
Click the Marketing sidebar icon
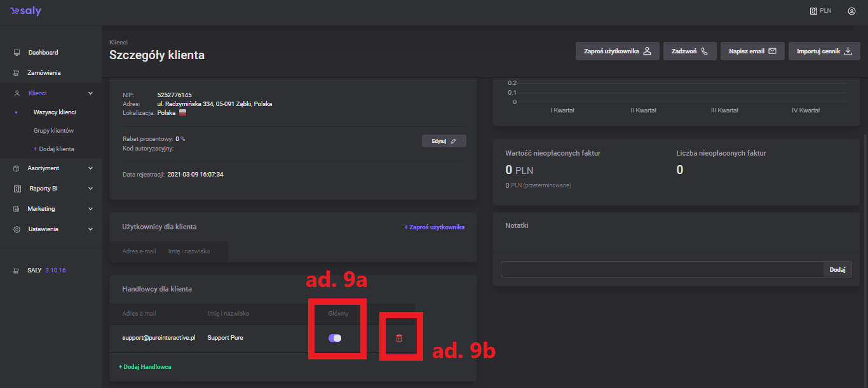[x=17, y=209]
